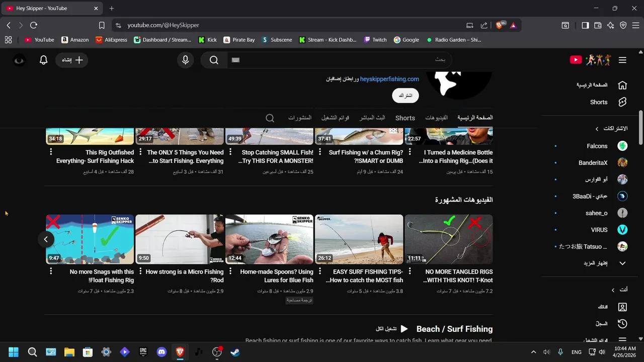The height and width of the screenshot is (362, 644).
Task: Click the YouTube logo
Action: (576, 60)
